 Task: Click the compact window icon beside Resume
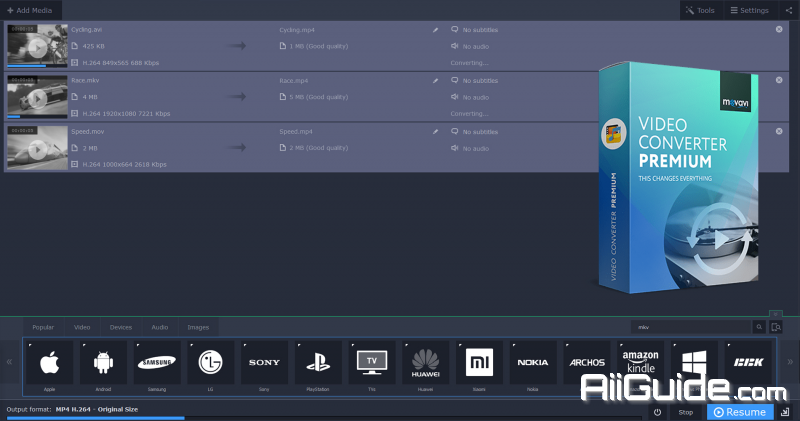pos(785,412)
